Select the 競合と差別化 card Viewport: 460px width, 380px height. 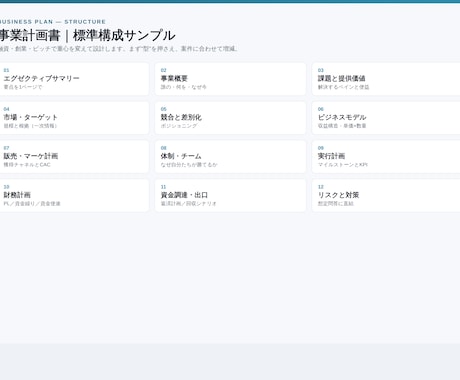point(230,118)
